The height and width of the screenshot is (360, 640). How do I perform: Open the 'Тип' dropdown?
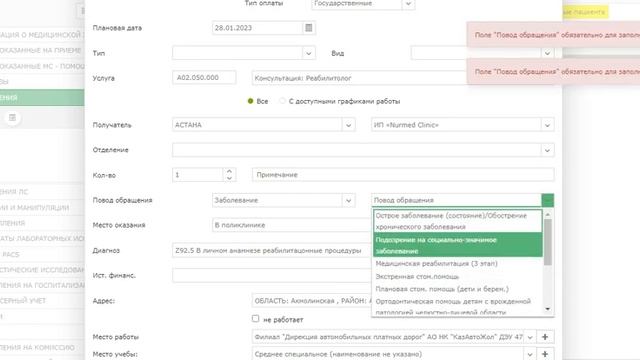(x=309, y=53)
